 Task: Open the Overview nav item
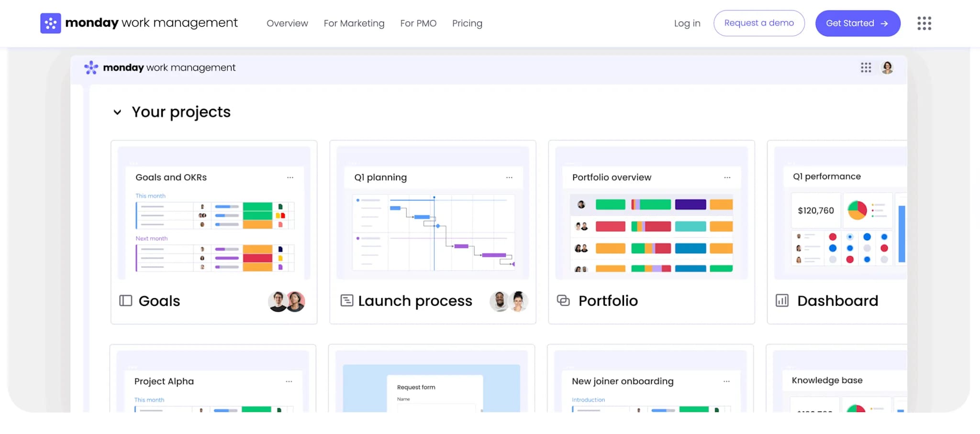point(287,23)
